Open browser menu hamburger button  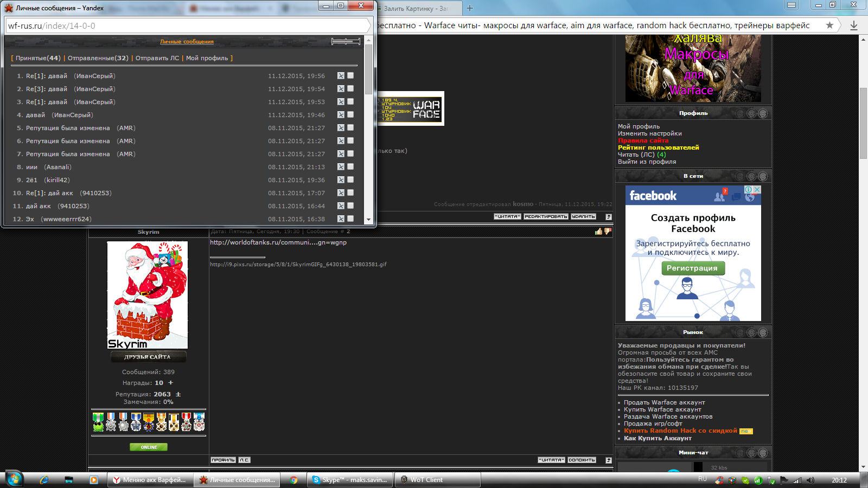pyautogui.click(x=792, y=5)
